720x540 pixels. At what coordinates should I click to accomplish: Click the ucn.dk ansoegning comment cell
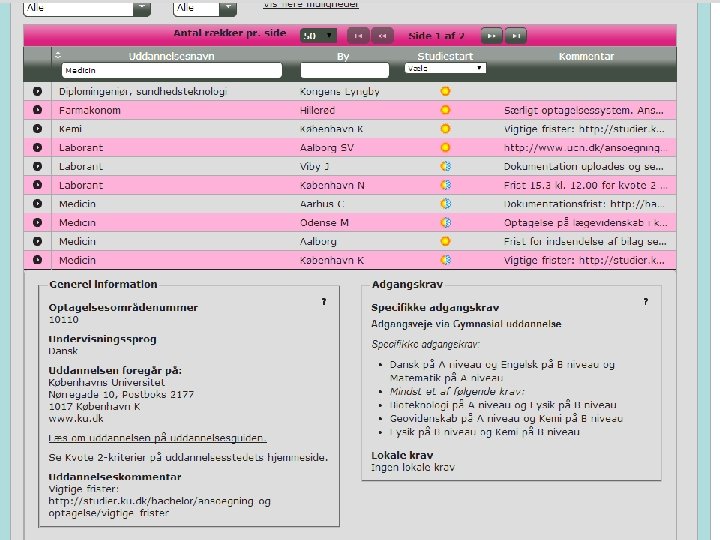coord(585,148)
